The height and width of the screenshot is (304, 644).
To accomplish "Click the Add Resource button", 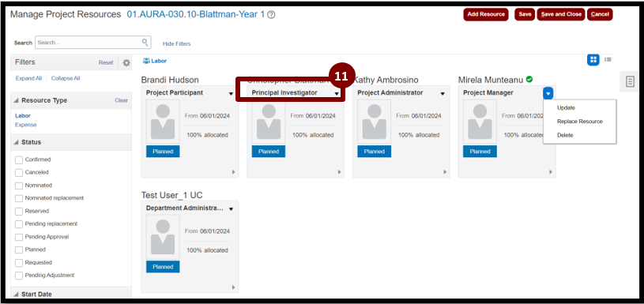I will coord(486,14).
